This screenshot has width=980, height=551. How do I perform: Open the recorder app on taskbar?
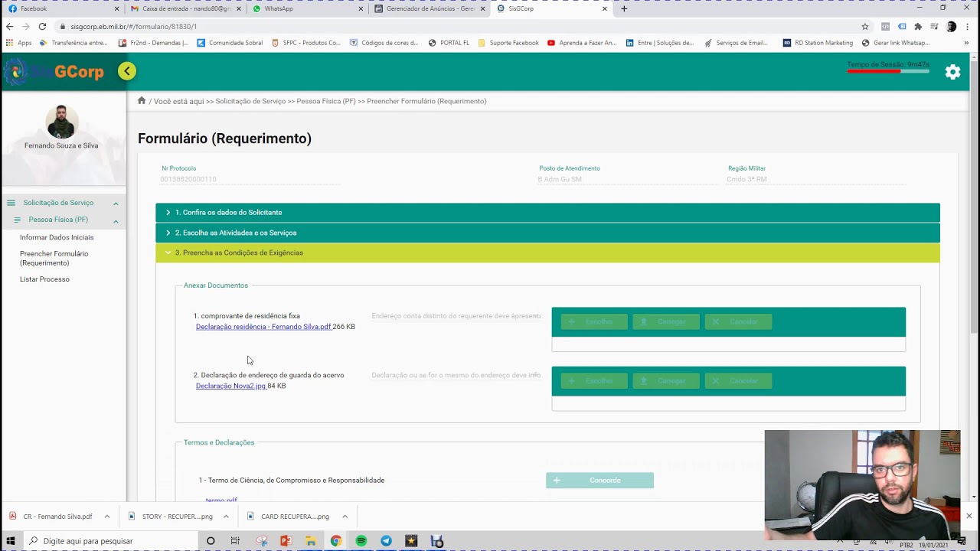(436, 541)
